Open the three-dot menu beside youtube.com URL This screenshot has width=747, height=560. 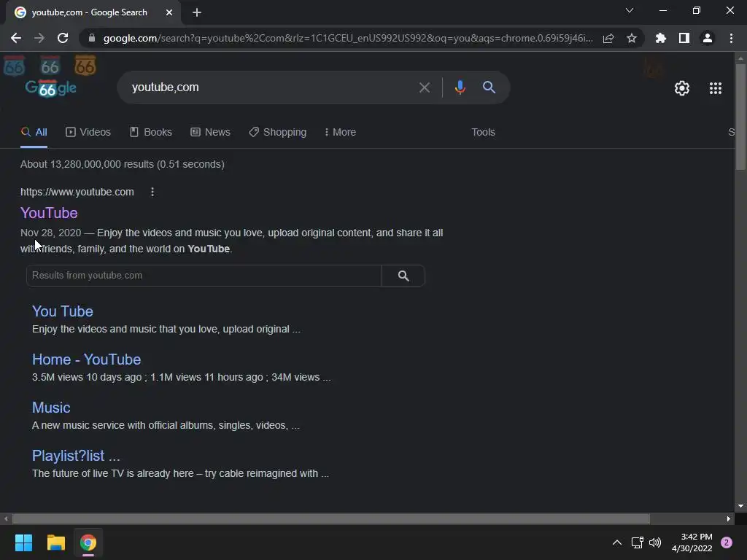(x=152, y=192)
